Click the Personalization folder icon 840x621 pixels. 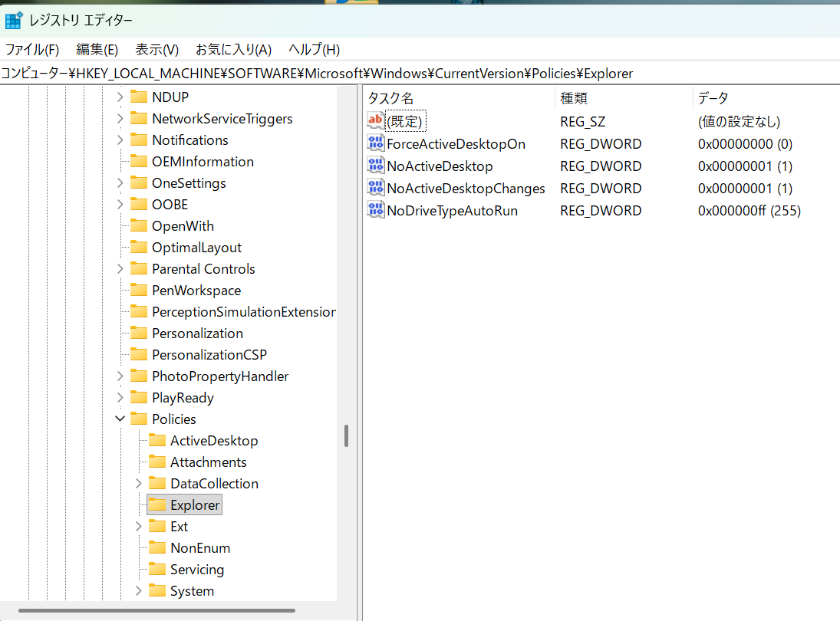(139, 333)
